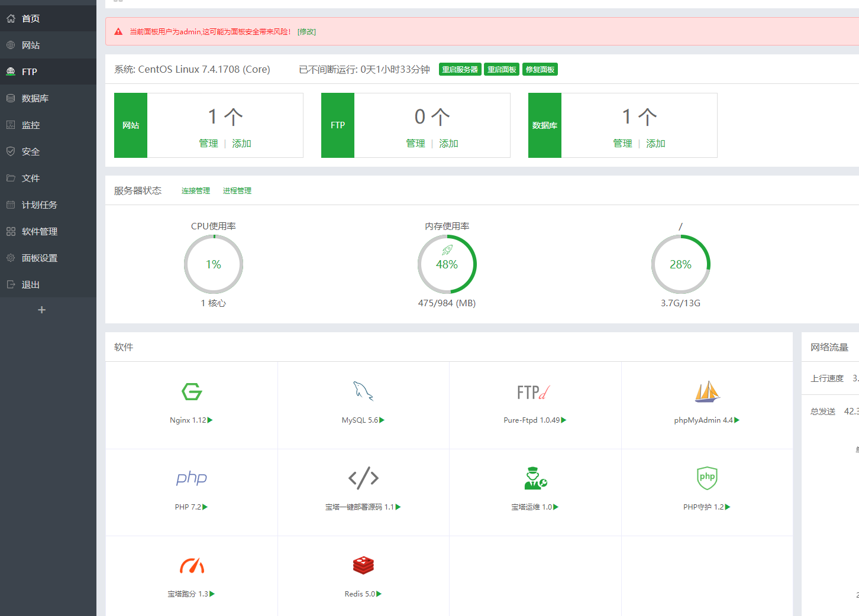The image size is (859, 616).
Task: Click the green 网站 summary tile
Action: 131,125
